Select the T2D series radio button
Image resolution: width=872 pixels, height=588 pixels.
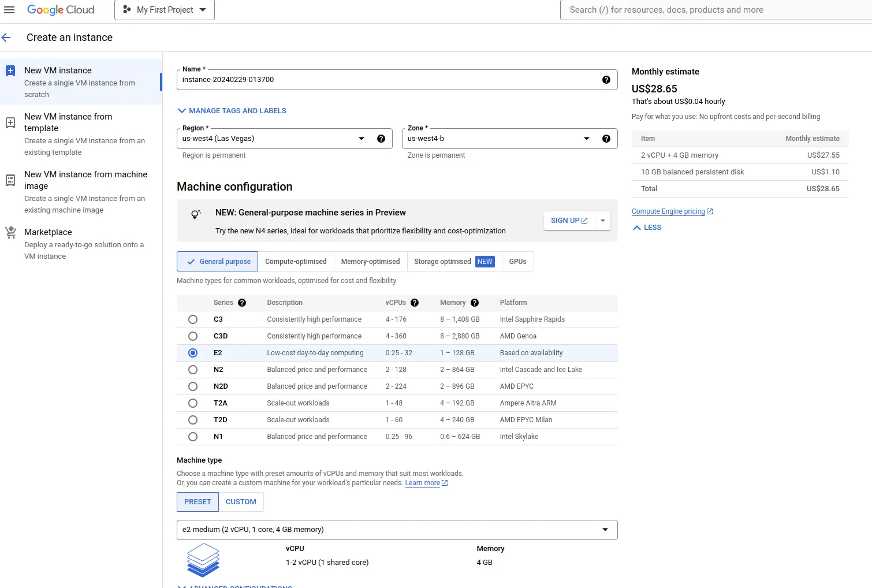pos(193,420)
